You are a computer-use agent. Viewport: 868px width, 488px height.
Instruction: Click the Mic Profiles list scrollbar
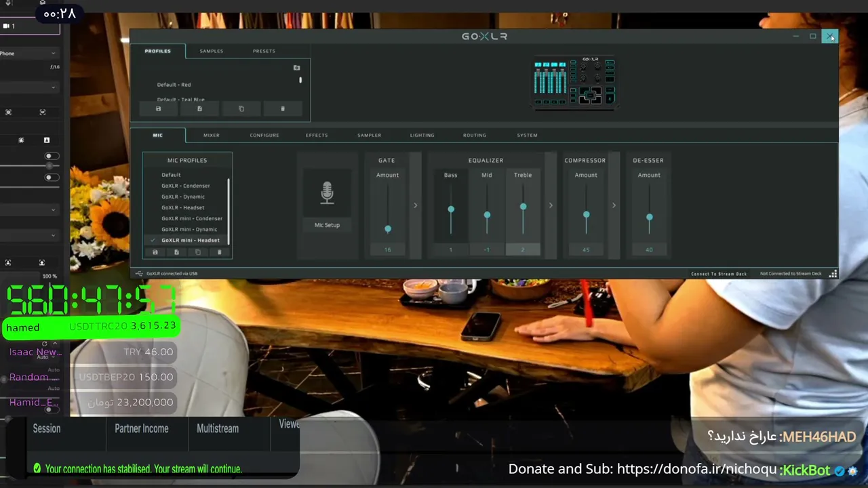click(229, 211)
